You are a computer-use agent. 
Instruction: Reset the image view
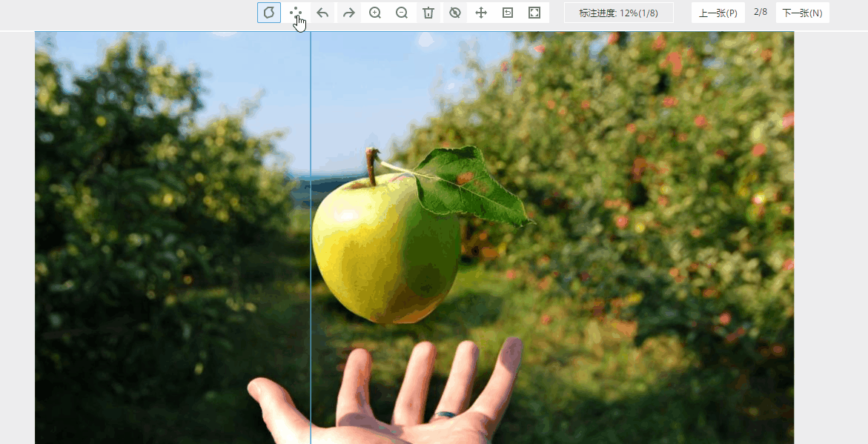508,13
